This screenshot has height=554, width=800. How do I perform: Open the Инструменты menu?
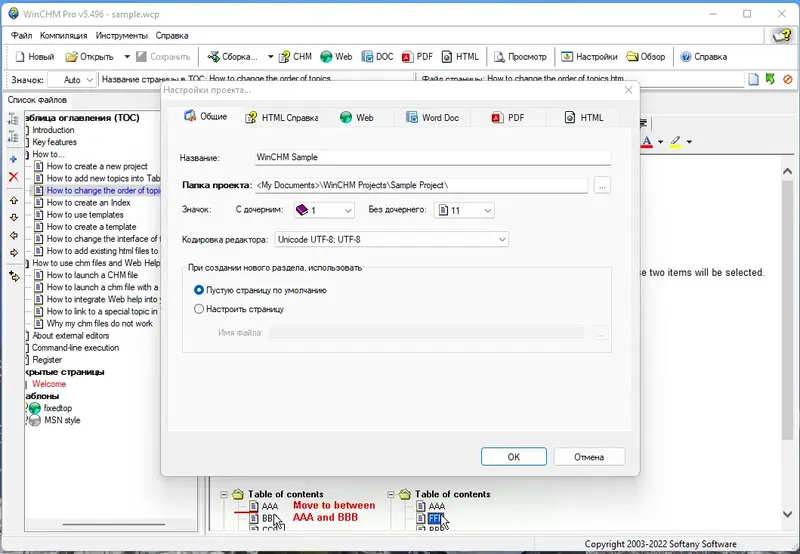[x=121, y=36]
